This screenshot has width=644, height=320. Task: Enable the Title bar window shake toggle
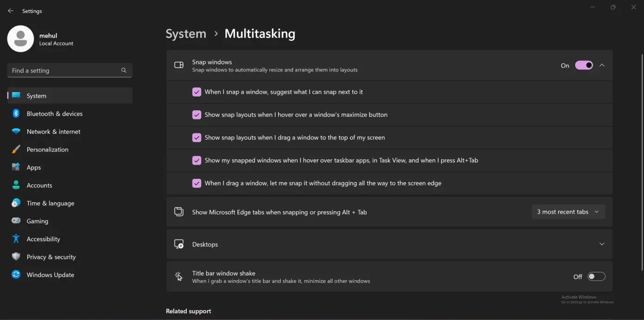[596, 276]
